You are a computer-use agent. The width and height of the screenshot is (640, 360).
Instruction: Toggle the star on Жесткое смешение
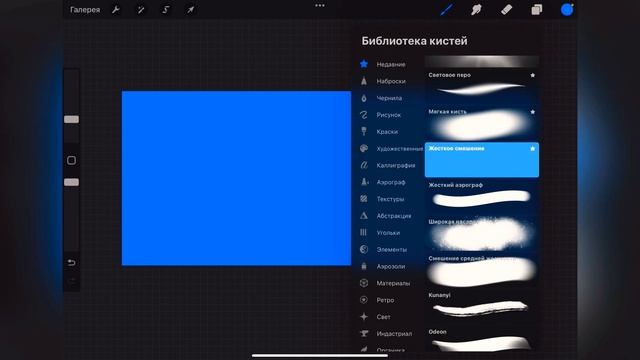[x=532, y=149]
